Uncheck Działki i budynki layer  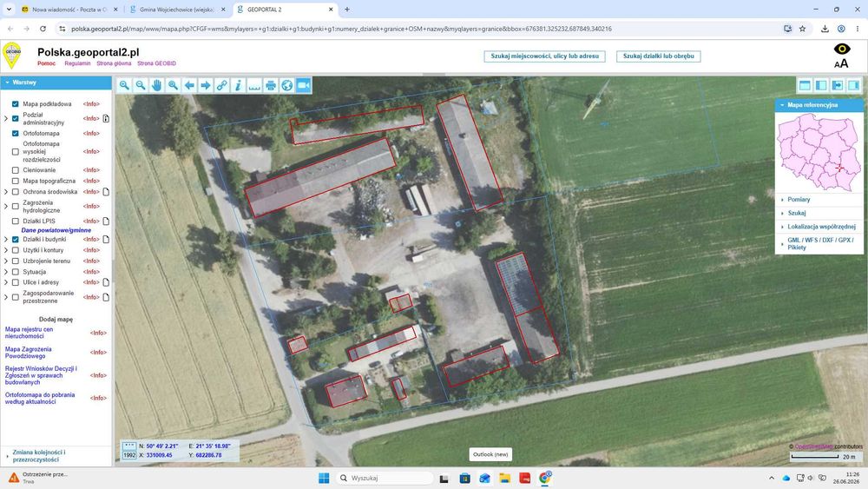[x=16, y=239]
